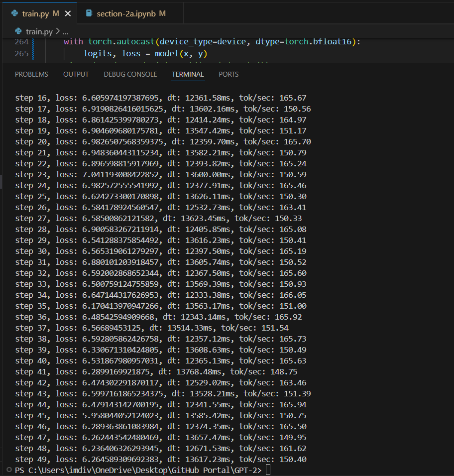Click the 'step 25' terminal output line
This screenshot has width=454, height=476.
click(x=161, y=196)
